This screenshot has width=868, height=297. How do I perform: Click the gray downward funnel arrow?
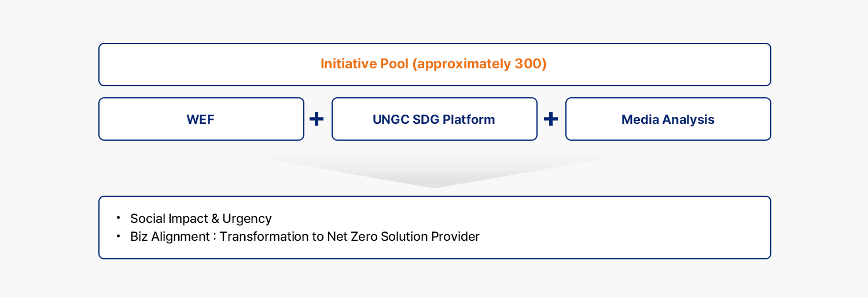pos(435,168)
